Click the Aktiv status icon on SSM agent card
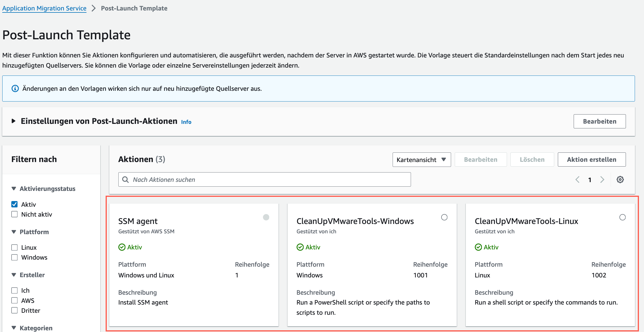This screenshot has width=644, height=332. pos(122,247)
